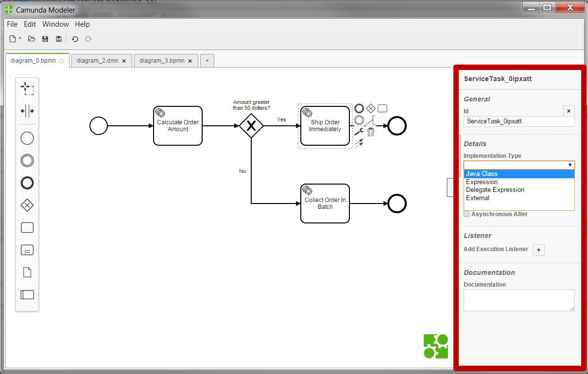Select the pool/participant palette icon

click(x=27, y=295)
